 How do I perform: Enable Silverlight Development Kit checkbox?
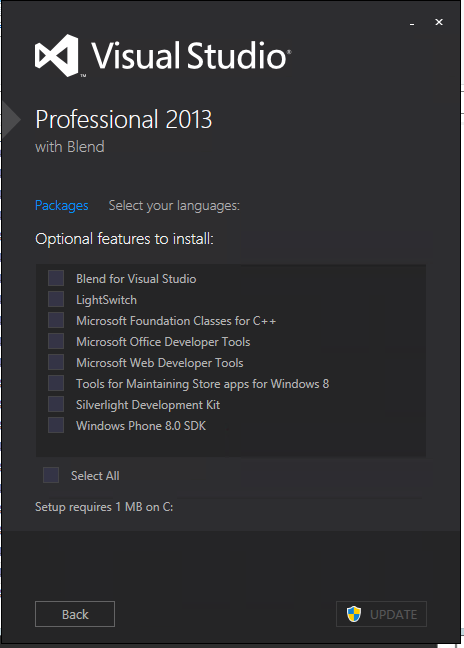coord(56,404)
